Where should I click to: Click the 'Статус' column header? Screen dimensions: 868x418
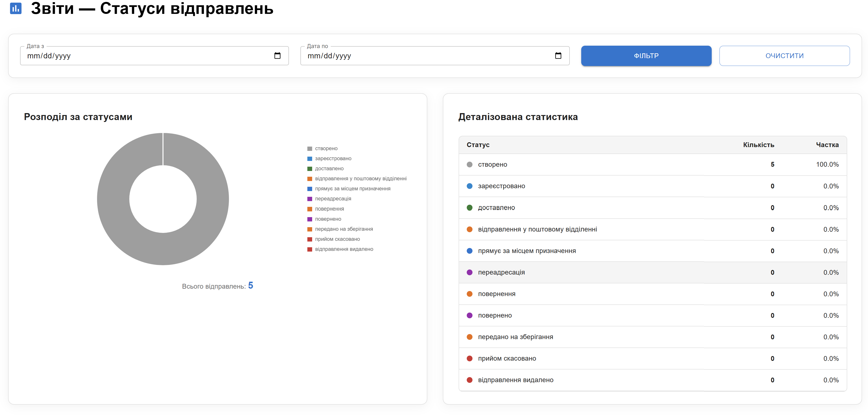click(478, 145)
